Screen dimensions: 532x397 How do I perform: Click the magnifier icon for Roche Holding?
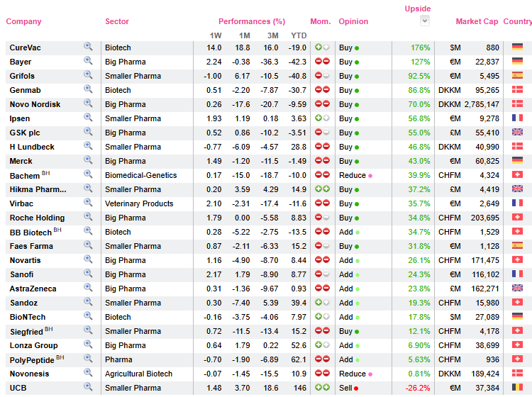click(88, 217)
